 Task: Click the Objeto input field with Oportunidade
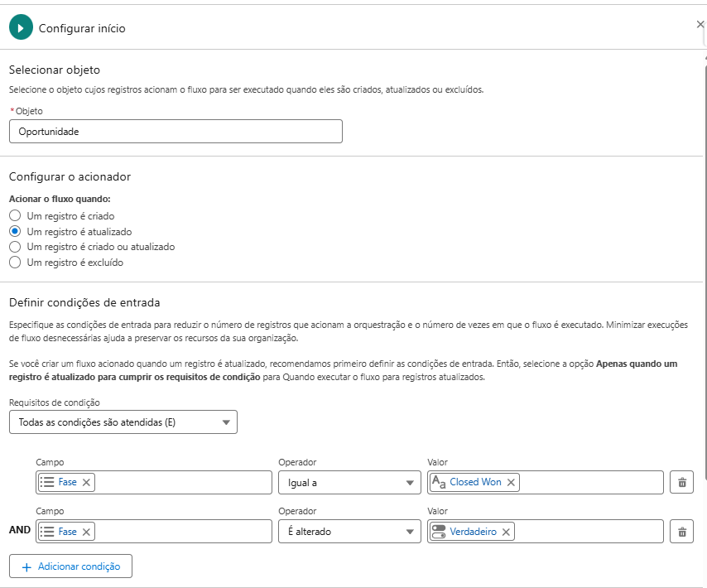(176, 132)
